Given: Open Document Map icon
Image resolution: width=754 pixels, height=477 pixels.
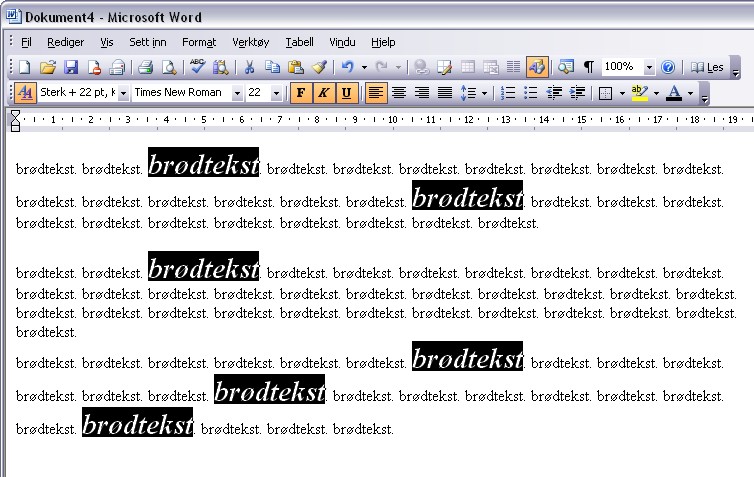Looking at the screenshot, I should click(566, 67).
